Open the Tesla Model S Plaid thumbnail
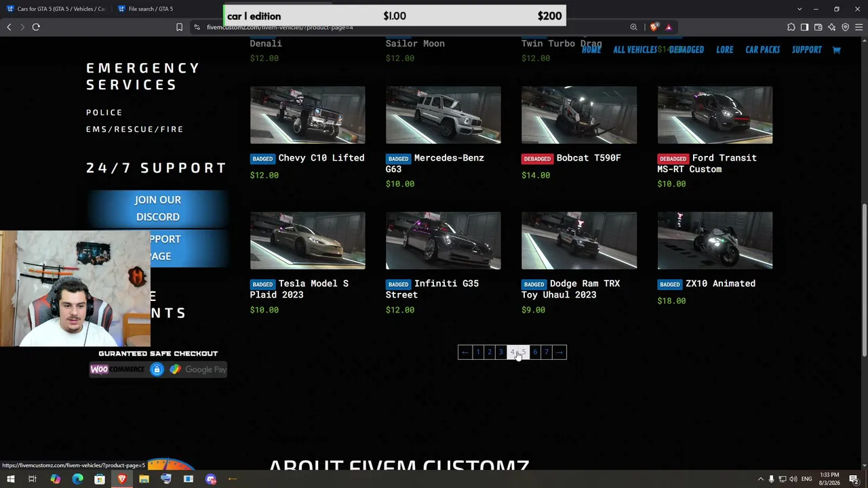The height and width of the screenshot is (488, 868). [307, 241]
